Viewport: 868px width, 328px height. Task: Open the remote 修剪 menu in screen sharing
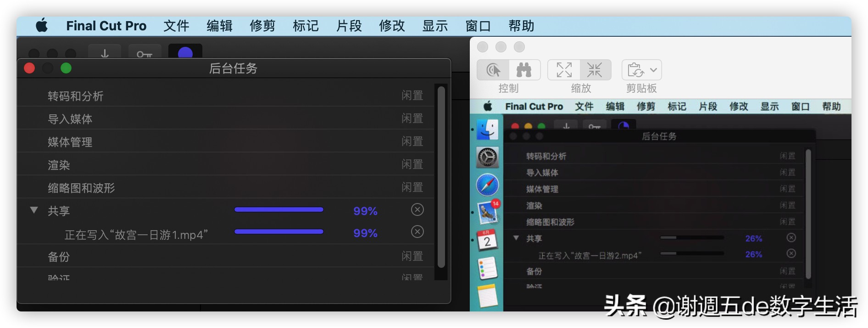[x=646, y=107]
